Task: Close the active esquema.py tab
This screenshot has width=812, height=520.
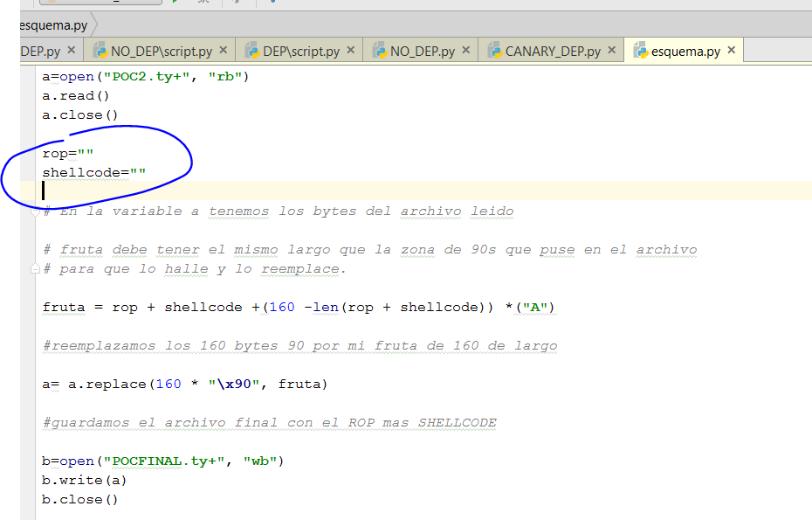Action: point(732,51)
